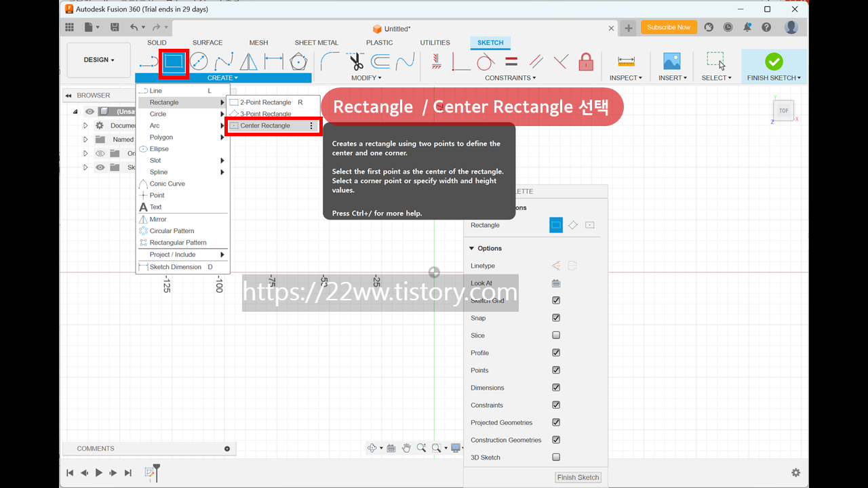Select the 2-Point Rectangle toolbar icon

[x=174, y=62]
